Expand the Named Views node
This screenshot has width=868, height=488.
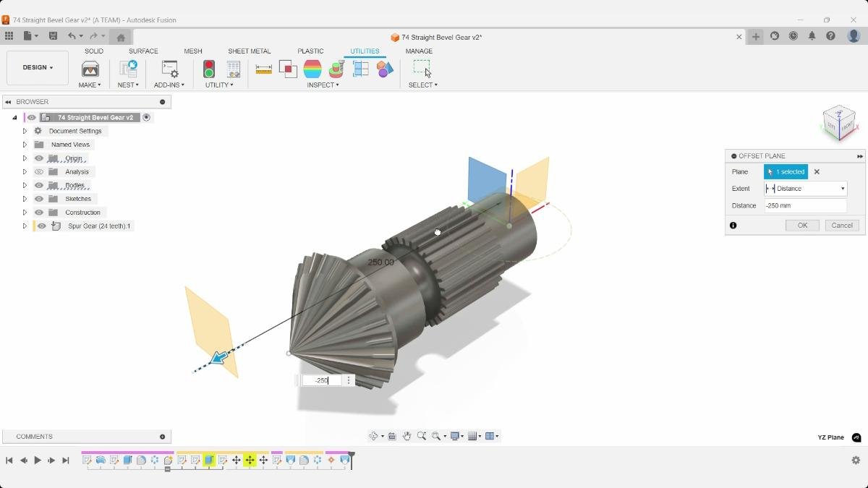[25, 145]
